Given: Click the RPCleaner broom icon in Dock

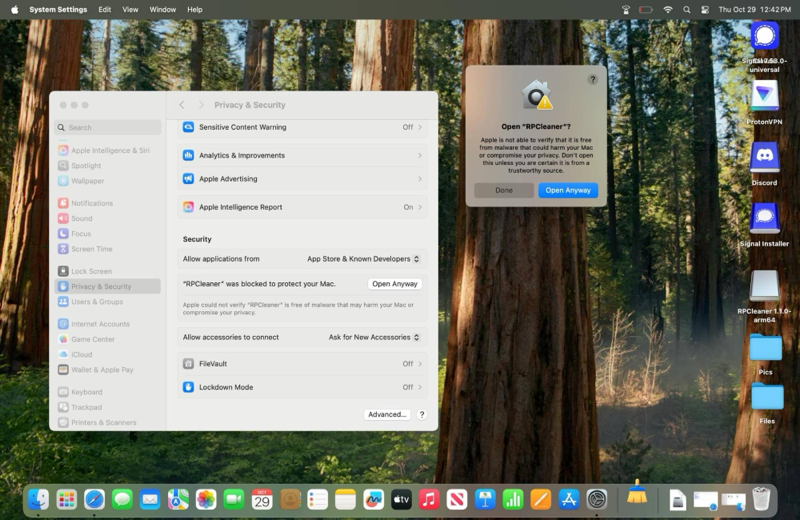Looking at the screenshot, I should click(x=637, y=492).
